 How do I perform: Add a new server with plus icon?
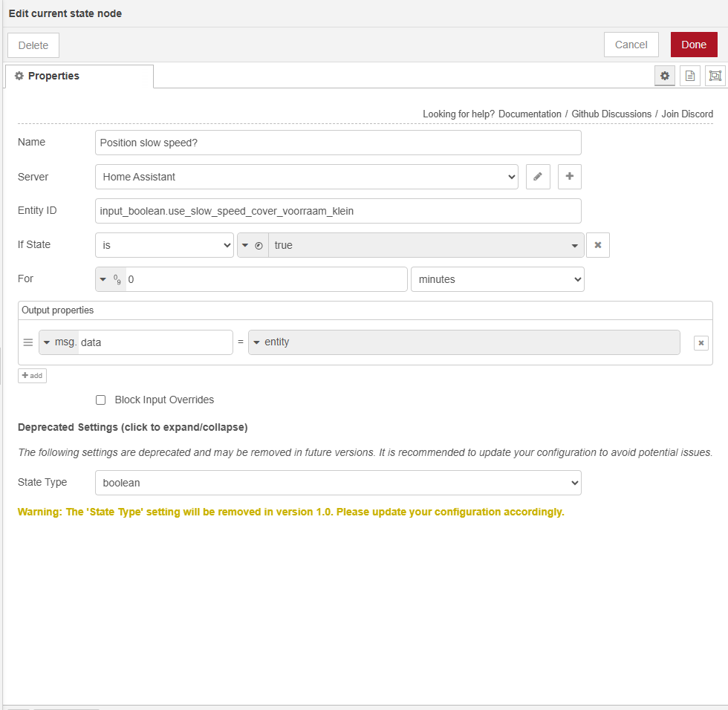coord(570,177)
